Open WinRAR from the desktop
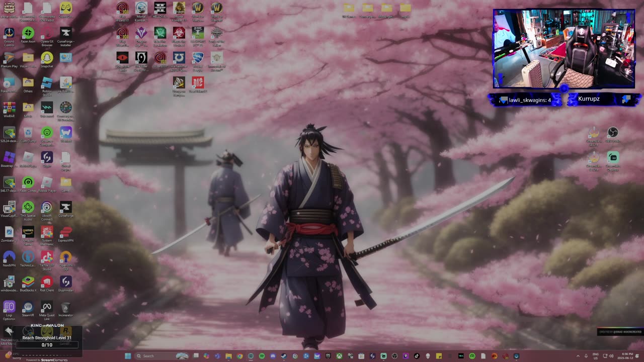This screenshot has height=362, width=644. point(9,110)
